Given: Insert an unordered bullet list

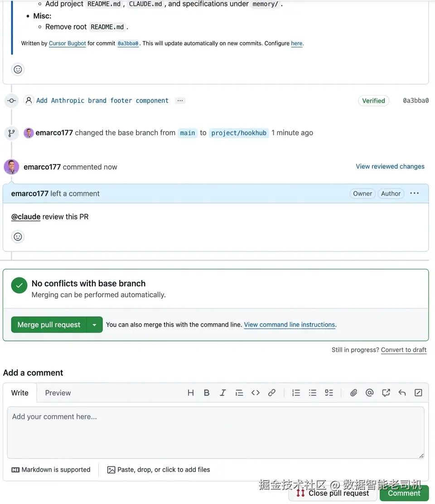Looking at the screenshot, I should (313, 393).
